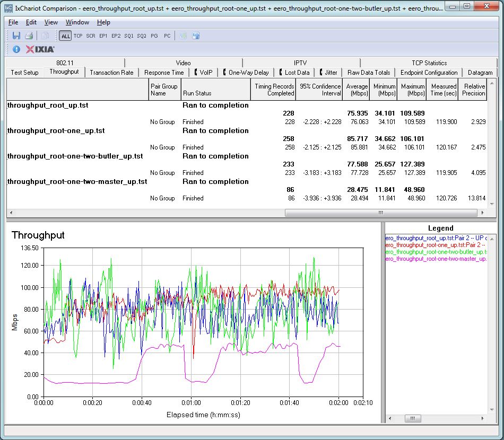
Task: Click the Minimum (Mbps) column header
Action: click(x=384, y=90)
